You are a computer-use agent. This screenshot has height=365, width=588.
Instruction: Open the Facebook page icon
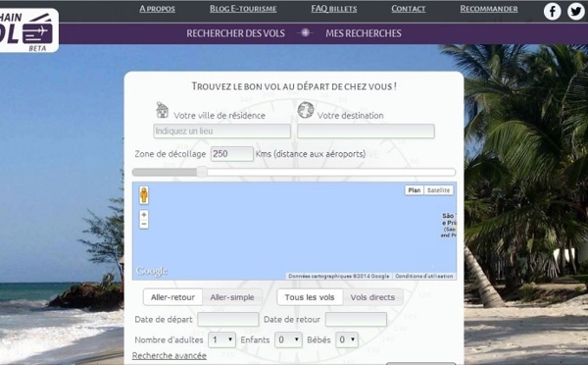[553, 11]
